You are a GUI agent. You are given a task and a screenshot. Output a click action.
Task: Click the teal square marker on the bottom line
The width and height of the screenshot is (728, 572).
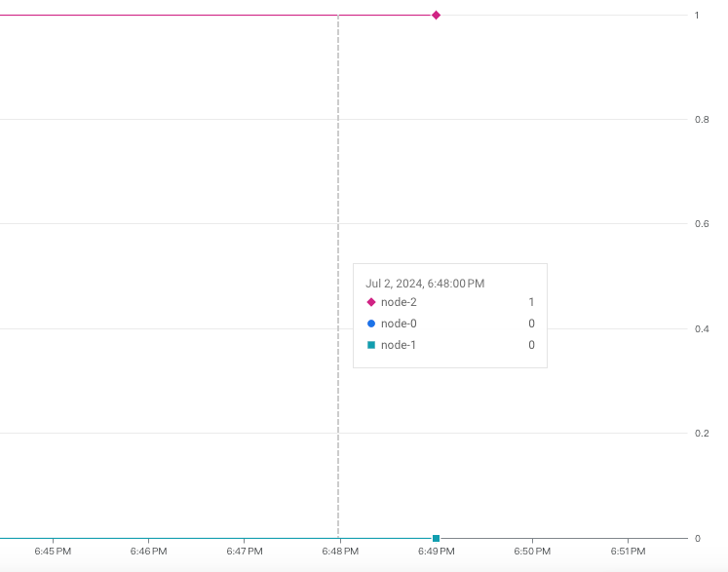tap(436, 538)
